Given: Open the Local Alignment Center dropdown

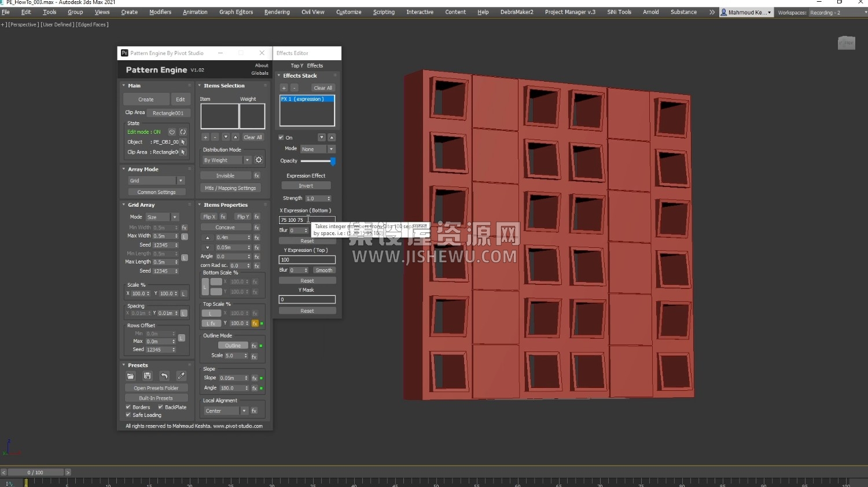Looking at the screenshot, I should tap(226, 411).
